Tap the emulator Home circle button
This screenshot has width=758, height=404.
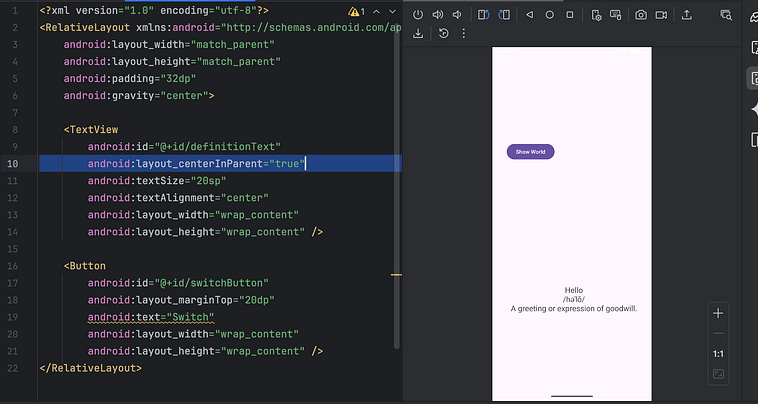(550, 15)
